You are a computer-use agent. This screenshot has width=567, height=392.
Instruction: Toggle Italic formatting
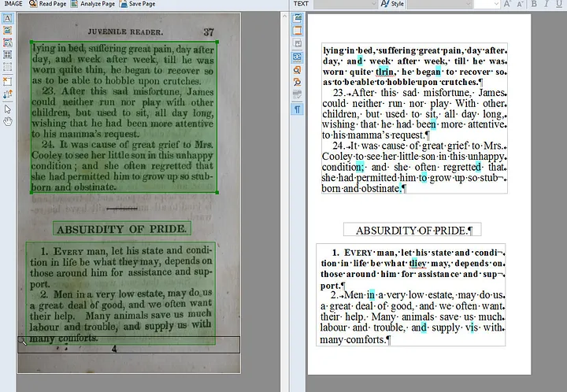pos(547,4)
